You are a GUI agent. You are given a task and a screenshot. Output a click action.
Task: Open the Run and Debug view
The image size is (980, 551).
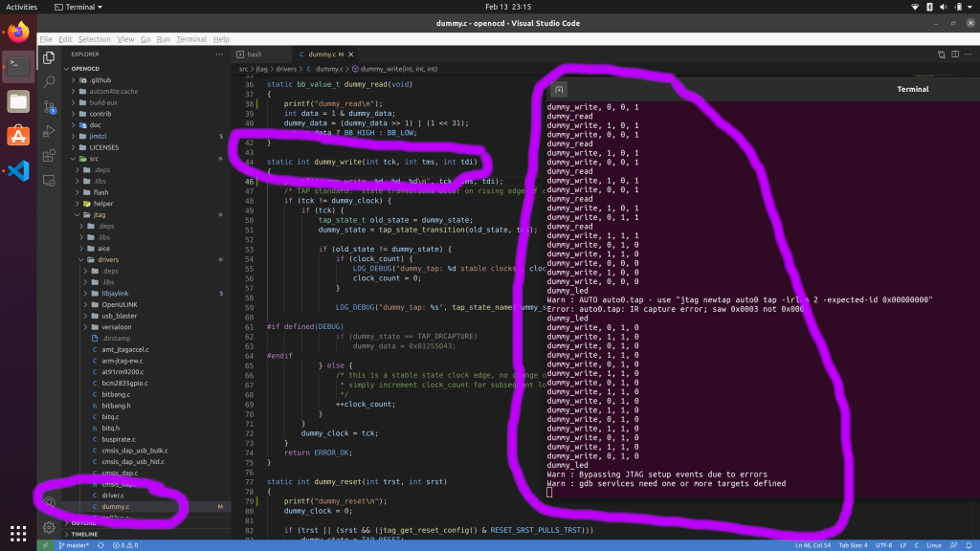pyautogui.click(x=49, y=131)
